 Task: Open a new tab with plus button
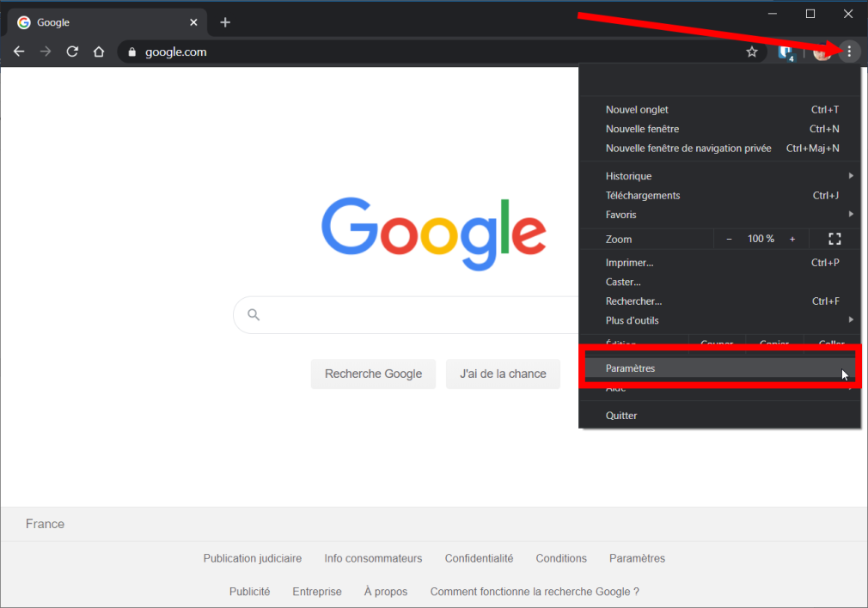[225, 22]
